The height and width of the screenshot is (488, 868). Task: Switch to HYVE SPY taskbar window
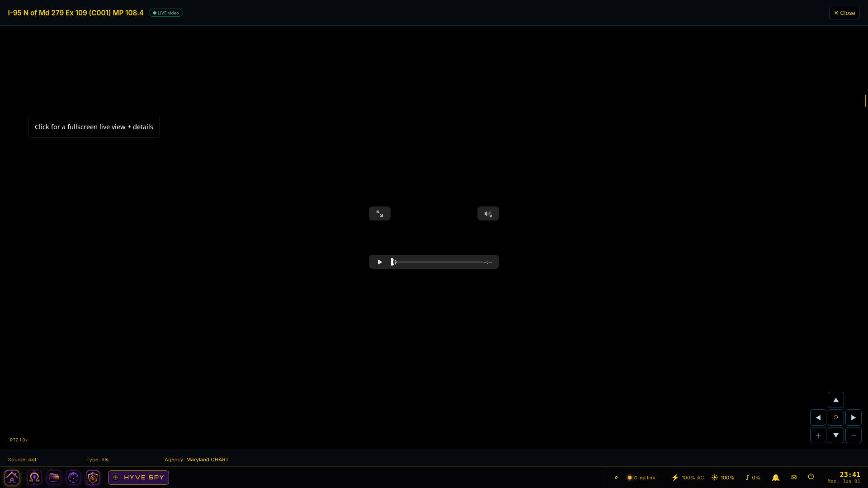click(x=138, y=478)
